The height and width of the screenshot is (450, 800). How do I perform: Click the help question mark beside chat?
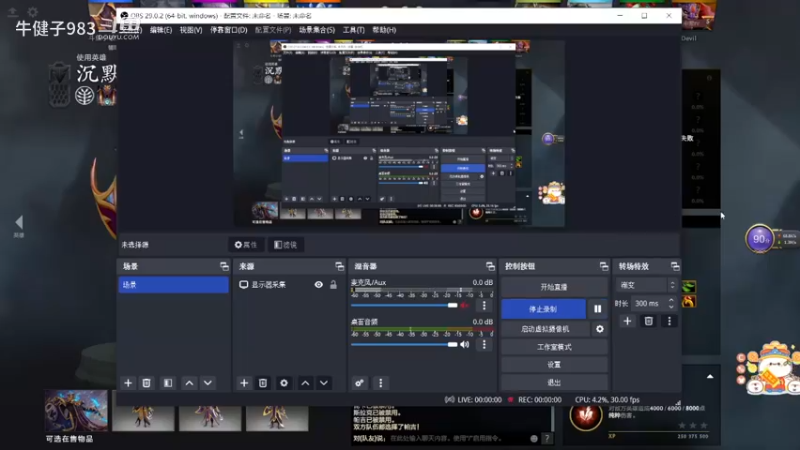(x=547, y=438)
